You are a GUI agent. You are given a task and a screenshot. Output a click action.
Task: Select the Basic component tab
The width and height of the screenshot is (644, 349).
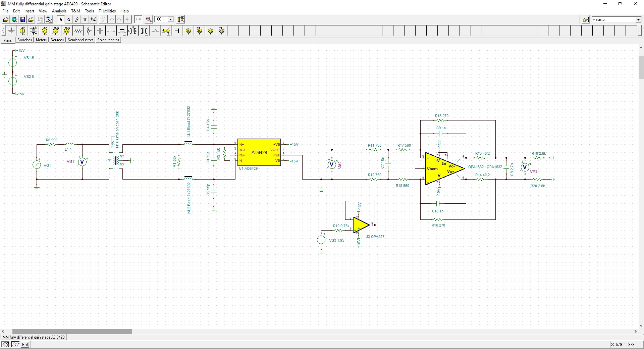coord(8,40)
